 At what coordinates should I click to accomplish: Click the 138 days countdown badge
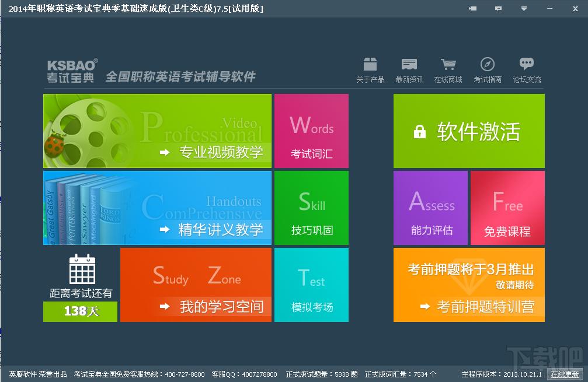80,311
